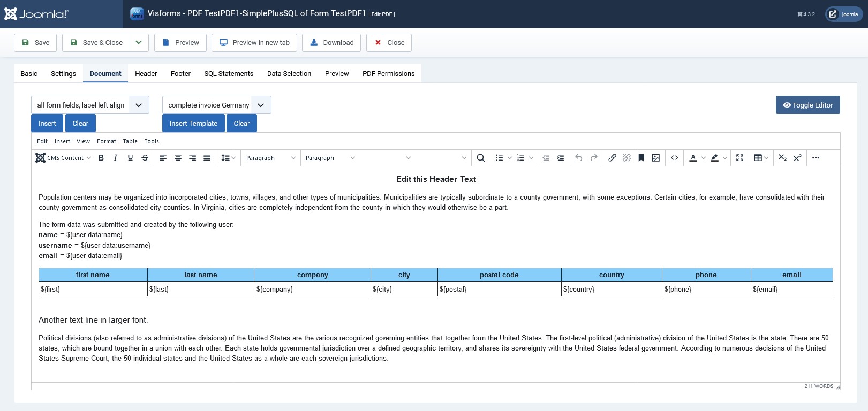Screen dimensions: 868x411
Task: Click the Toggle Editor button
Action: coord(807,105)
